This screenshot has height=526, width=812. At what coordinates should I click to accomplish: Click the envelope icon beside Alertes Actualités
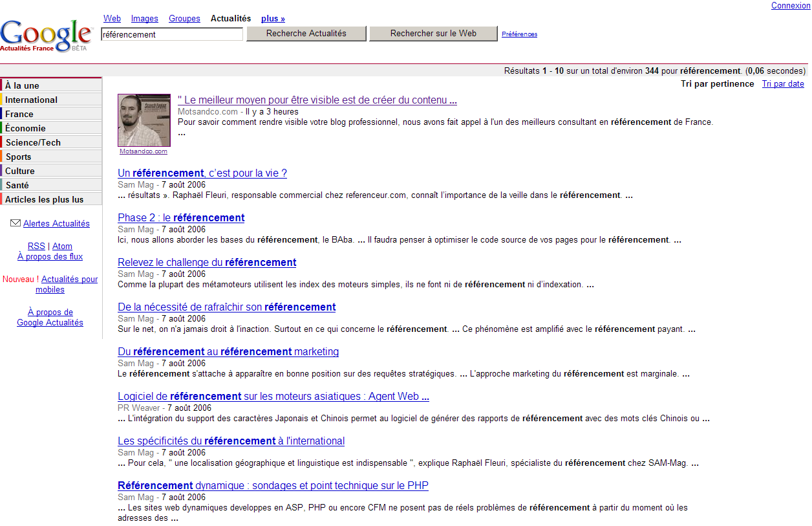(x=16, y=223)
